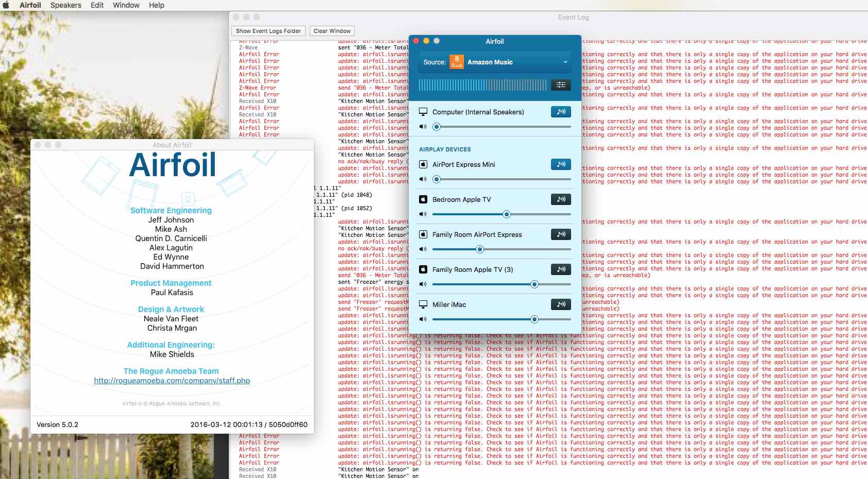Toggle transmit to Miller iMac
Viewport: 868px width, 479px height.
(561, 304)
